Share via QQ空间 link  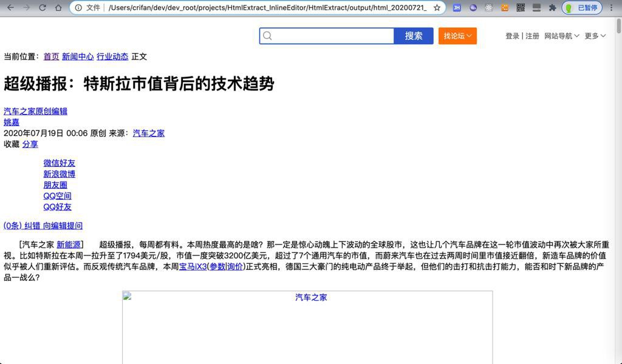[x=57, y=196]
